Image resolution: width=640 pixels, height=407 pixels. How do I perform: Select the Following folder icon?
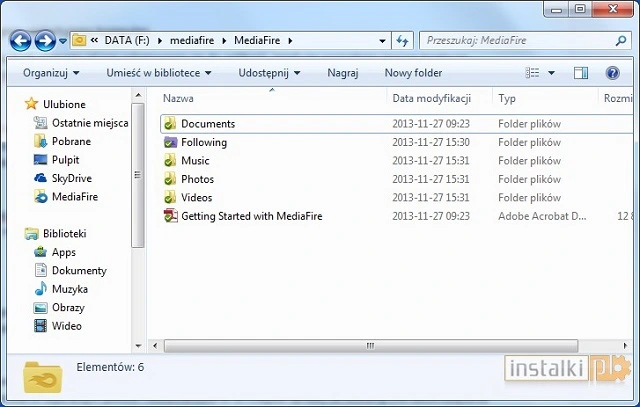click(x=170, y=142)
